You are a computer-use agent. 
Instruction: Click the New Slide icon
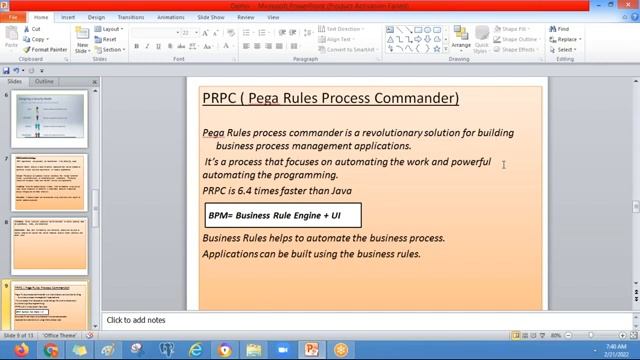click(82, 34)
